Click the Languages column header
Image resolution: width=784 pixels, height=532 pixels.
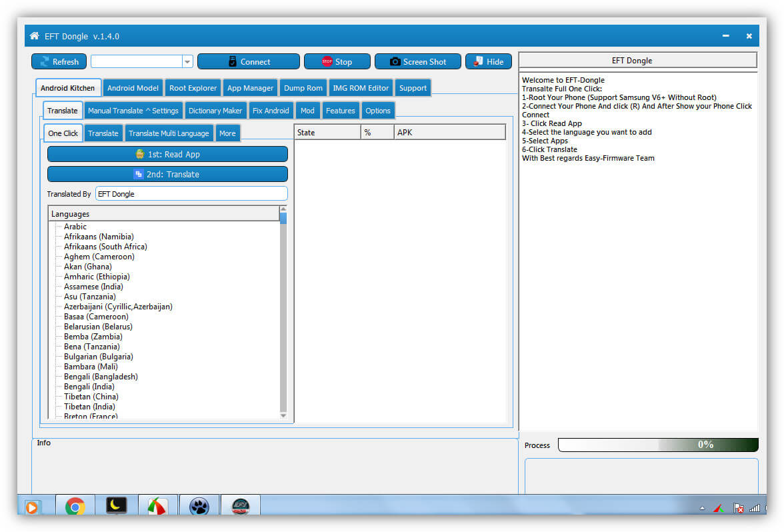click(x=164, y=213)
